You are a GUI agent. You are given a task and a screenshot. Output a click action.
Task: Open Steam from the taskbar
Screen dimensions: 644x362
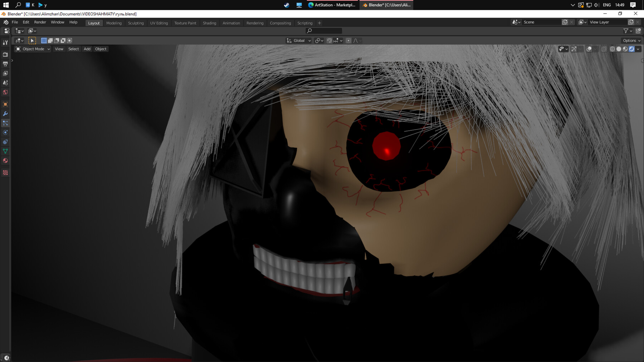[287, 5]
